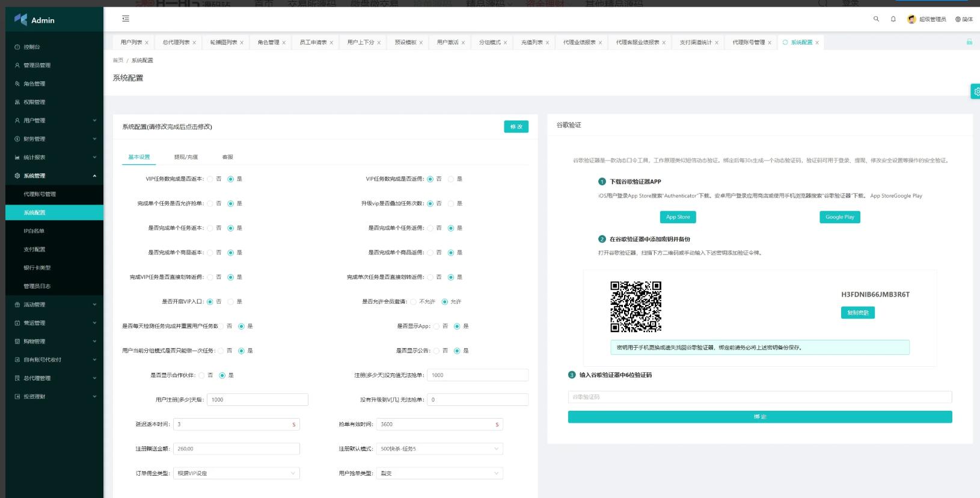This screenshot has width=980, height=498.
Task: Click the 修改 button
Action: tap(516, 127)
